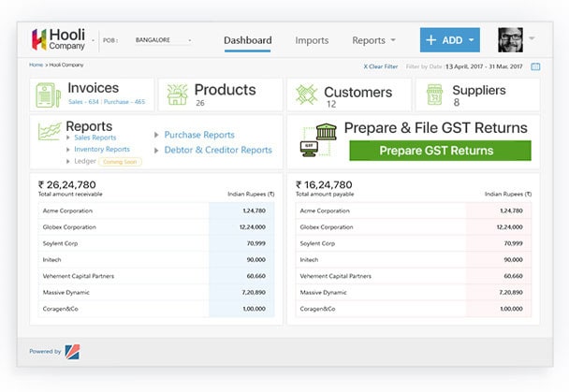Click 12,24,000 amount in receivable table
This screenshot has width=569, height=392.
pos(252,227)
